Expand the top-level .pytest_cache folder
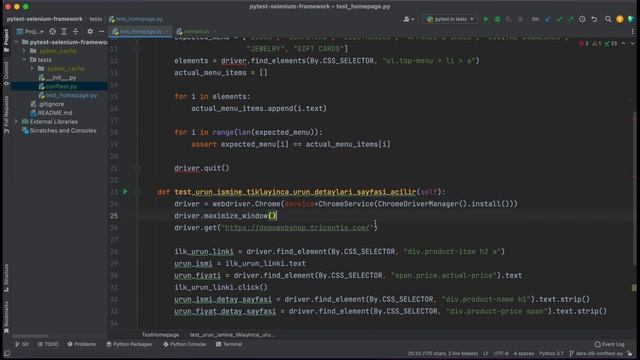 point(24,51)
